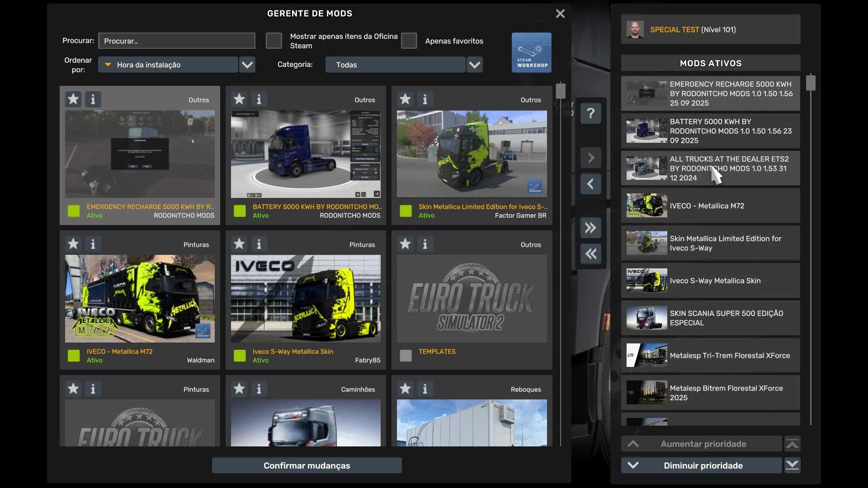The image size is (868, 488).
Task: Toggle sort order triangle in Ordenar field
Action: (x=108, y=65)
